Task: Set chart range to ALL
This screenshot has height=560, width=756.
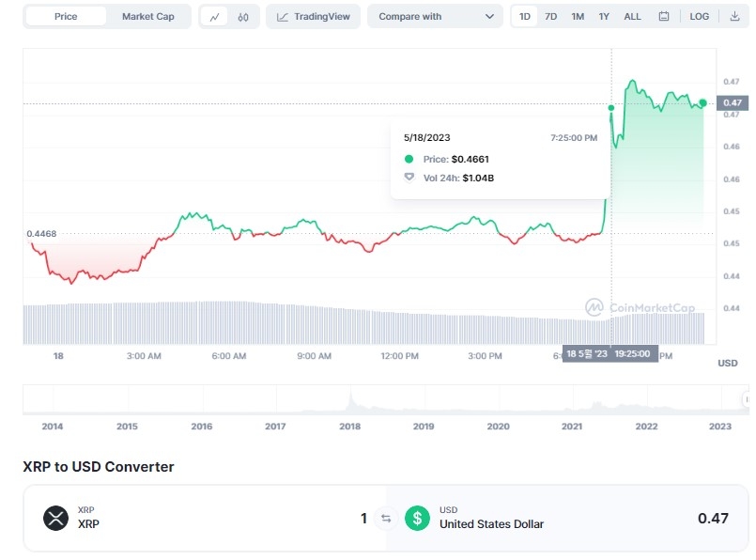Action: coord(632,16)
